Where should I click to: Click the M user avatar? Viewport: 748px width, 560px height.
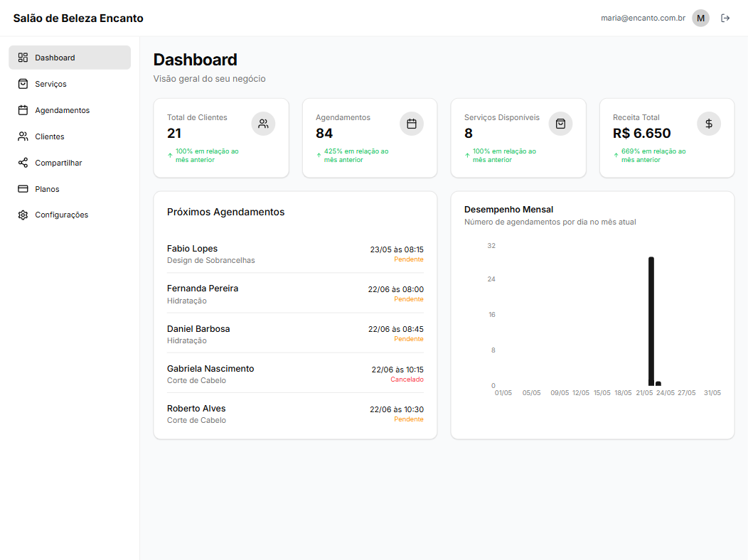point(700,18)
